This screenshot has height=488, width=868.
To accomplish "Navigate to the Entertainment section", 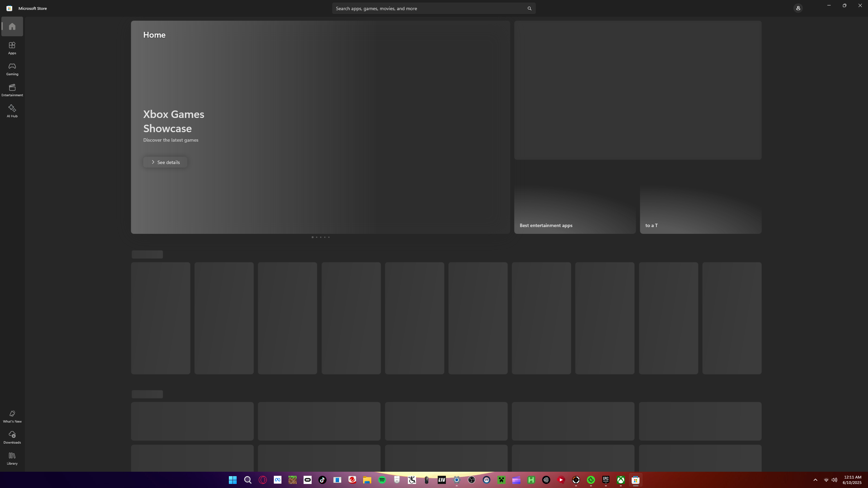I will (12, 90).
